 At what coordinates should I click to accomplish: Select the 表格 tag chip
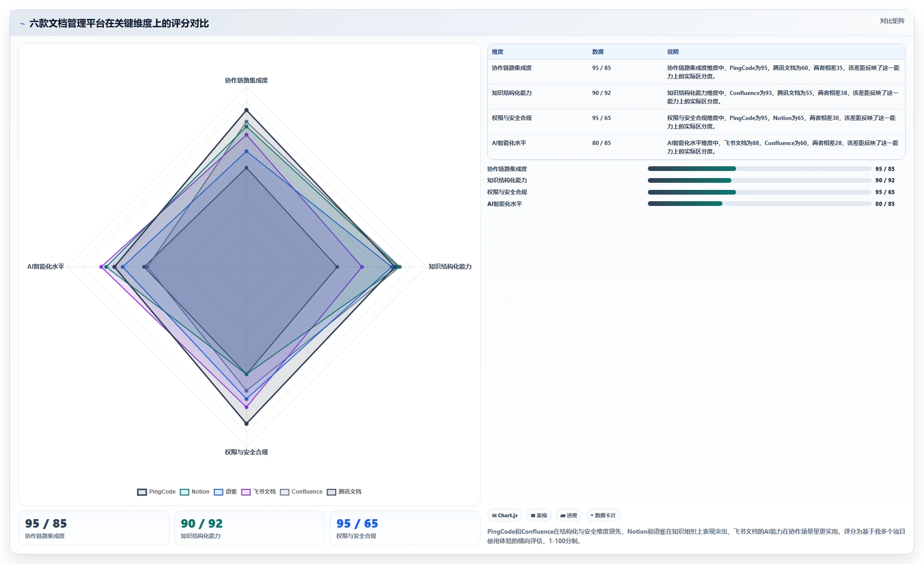pyautogui.click(x=539, y=515)
